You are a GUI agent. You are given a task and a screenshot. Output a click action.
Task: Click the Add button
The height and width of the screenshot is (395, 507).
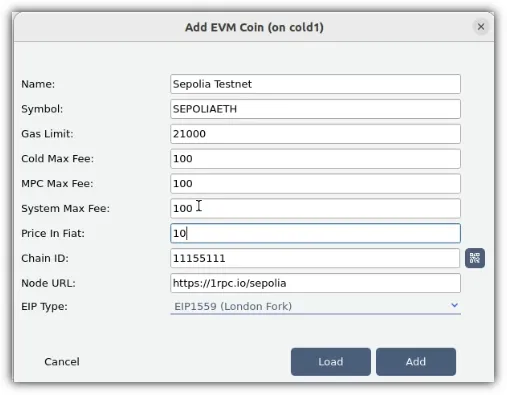click(x=416, y=362)
